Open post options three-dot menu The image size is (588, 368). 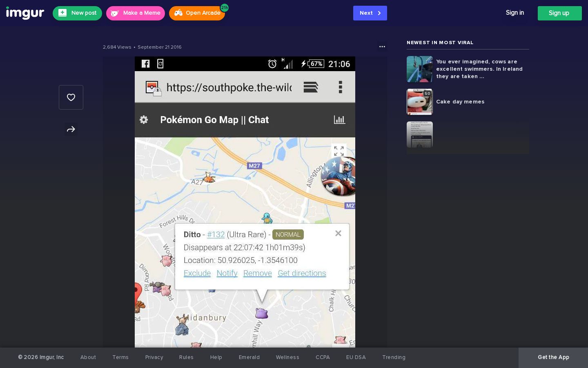(382, 47)
